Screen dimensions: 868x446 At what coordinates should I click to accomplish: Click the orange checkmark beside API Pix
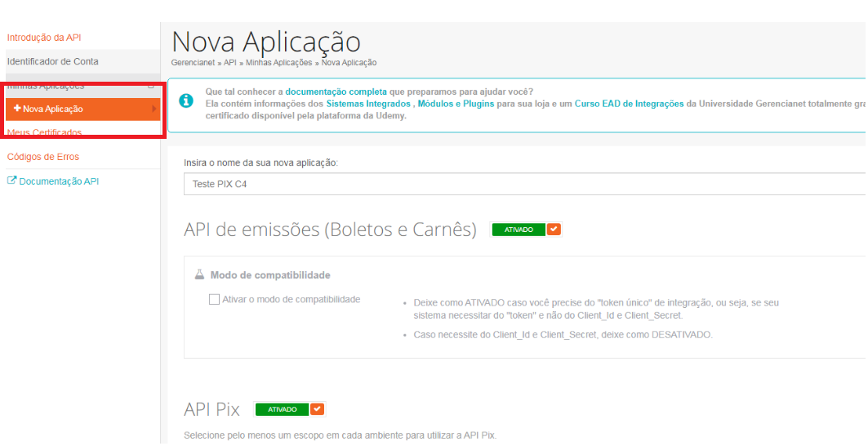point(318,409)
